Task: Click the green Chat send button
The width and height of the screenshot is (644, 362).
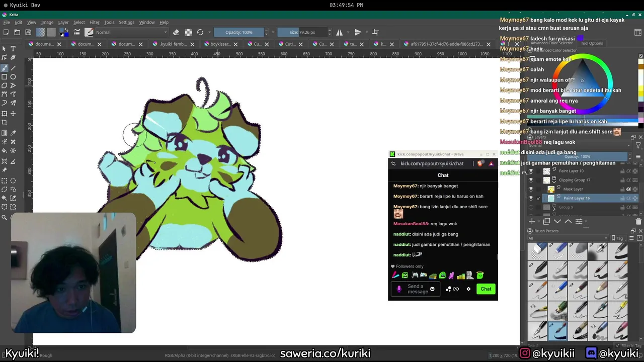Action: (x=486, y=289)
